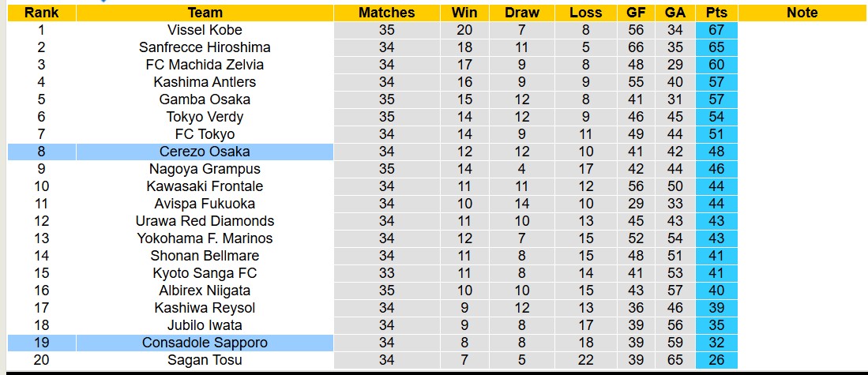868x375 pixels.
Task: Click the highlighted rank 19 cell
Action: tap(41, 343)
